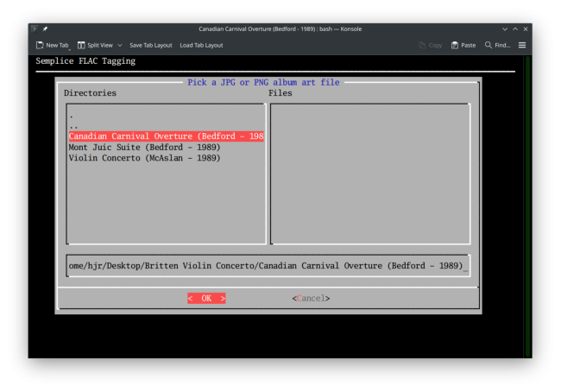Click Load Tab Layout in toolbar
The image size is (561, 392).
click(201, 45)
